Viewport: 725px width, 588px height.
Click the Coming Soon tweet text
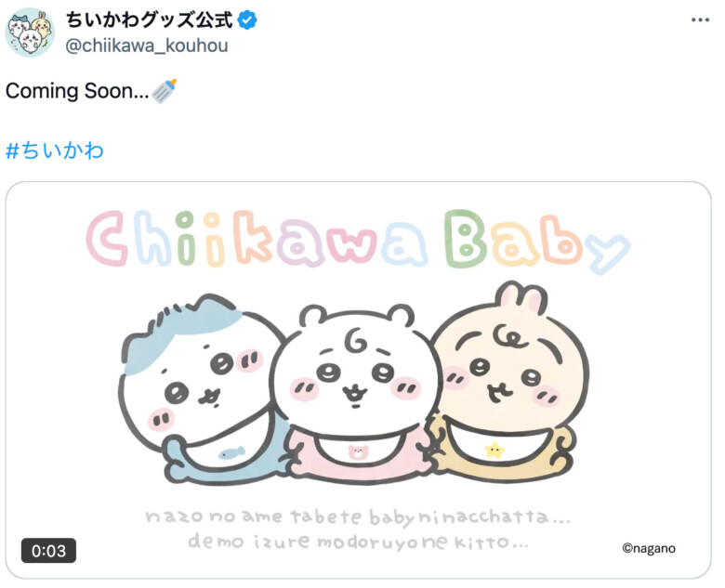(x=77, y=91)
